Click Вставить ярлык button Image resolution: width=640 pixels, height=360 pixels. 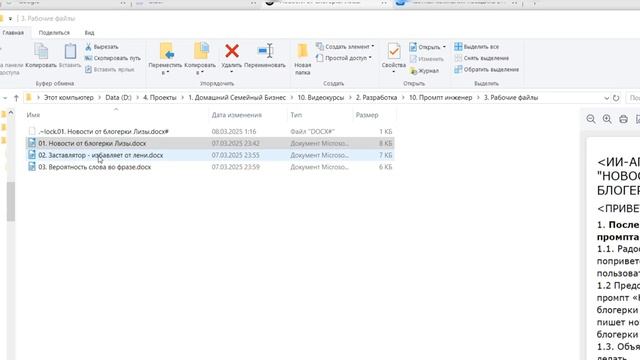(109, 70)
